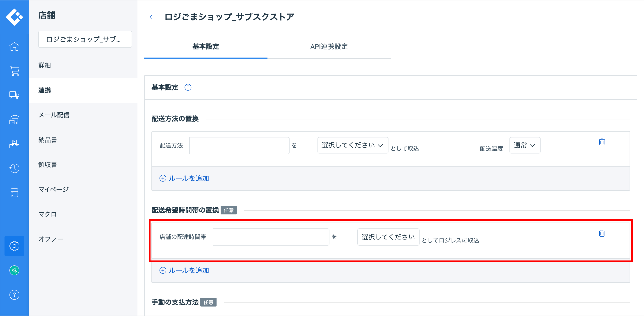This screenshot has height=316, width=644.
Task: Click the help icon beside 基本設定
Action: click(x=188, y=87)
